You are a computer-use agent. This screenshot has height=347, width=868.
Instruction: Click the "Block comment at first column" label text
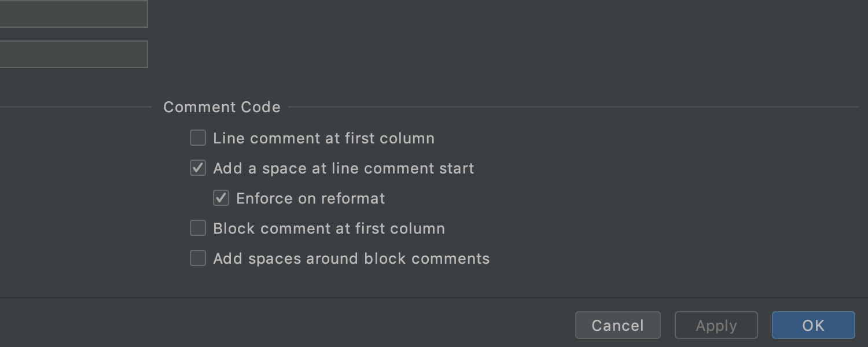pyautogui.click(x=329, y=228)
